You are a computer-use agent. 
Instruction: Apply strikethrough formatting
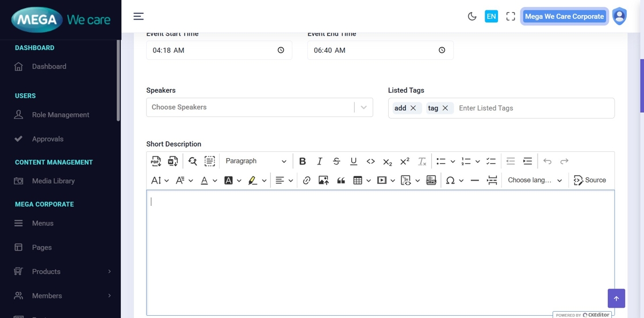pyautogui.click(x=336, y=162)
